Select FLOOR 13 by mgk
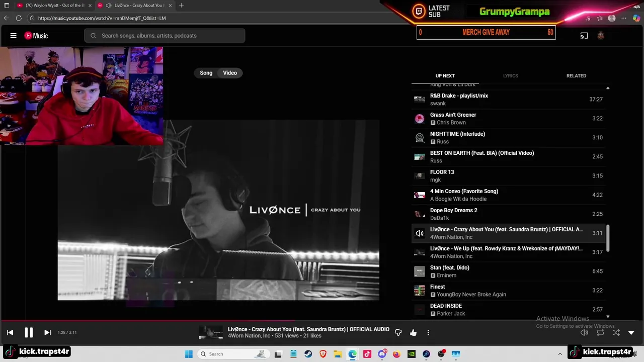The height and width of the screenshot is (362, 644). point(508,176)
